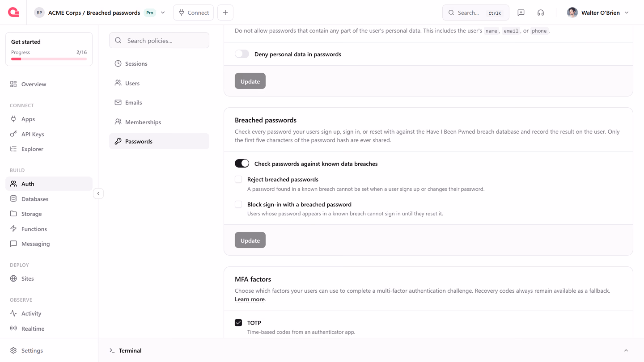644x362 pixels.
Task: Open Functions in the sidebar
Action: [x=49, y=229]
